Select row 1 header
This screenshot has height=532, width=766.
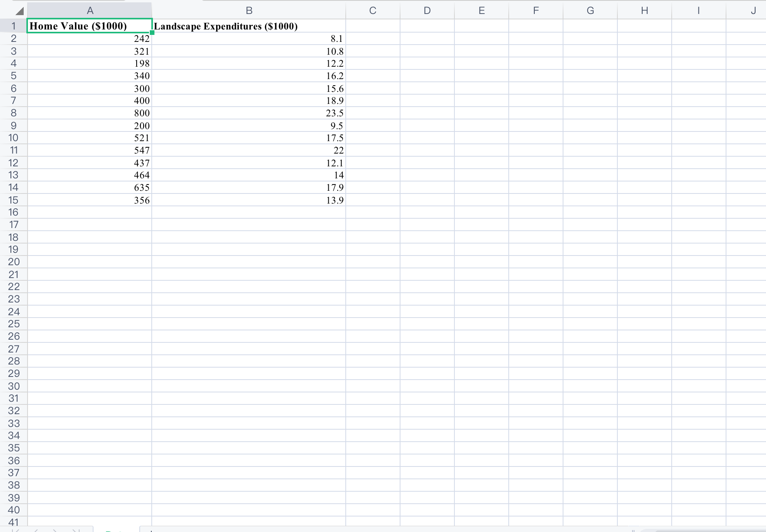coord(13,26)
